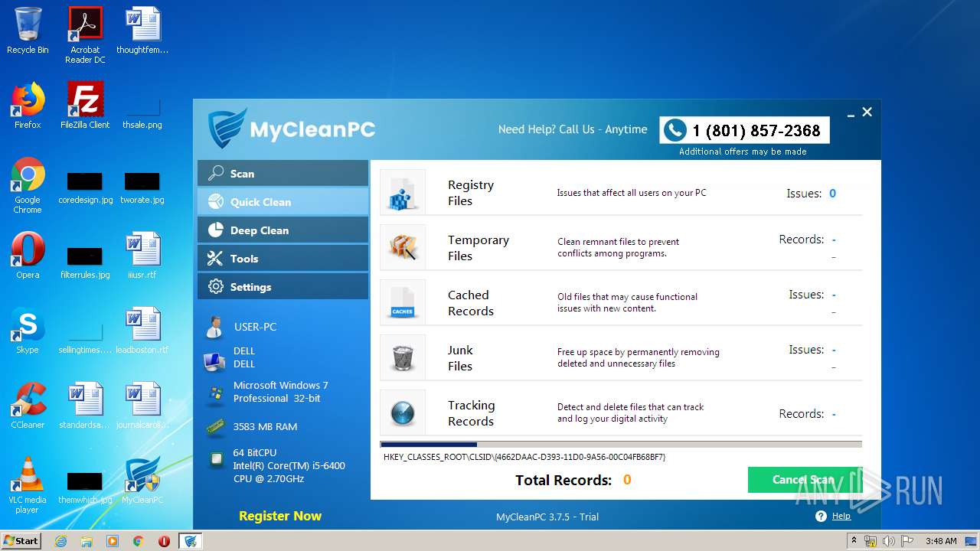This screenshot has width=980, height=551.
Task: Open the Scan menu item
Action: [283, 174]
